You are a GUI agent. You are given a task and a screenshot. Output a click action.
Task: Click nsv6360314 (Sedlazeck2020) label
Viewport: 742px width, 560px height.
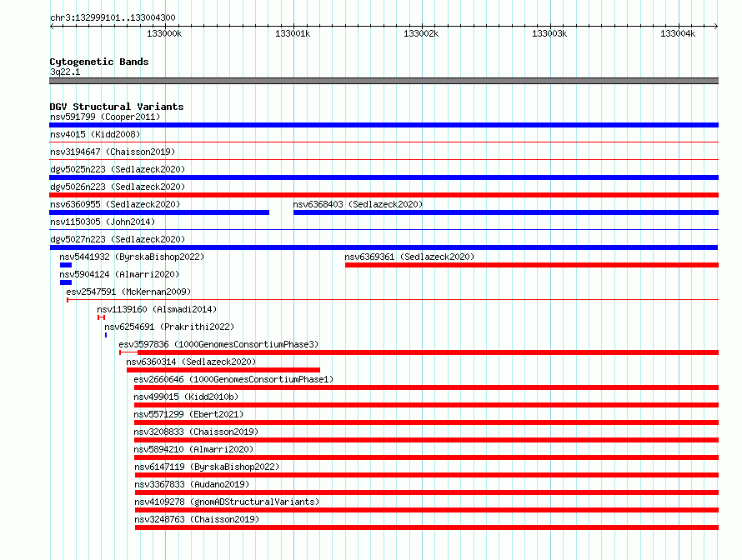tap(191, 362)
